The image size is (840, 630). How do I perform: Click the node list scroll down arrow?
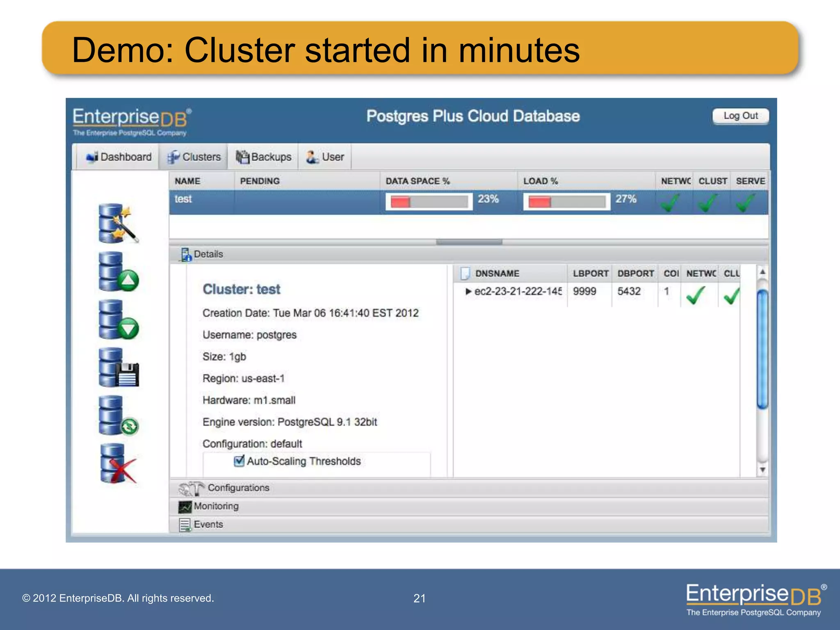coord(762,470)
